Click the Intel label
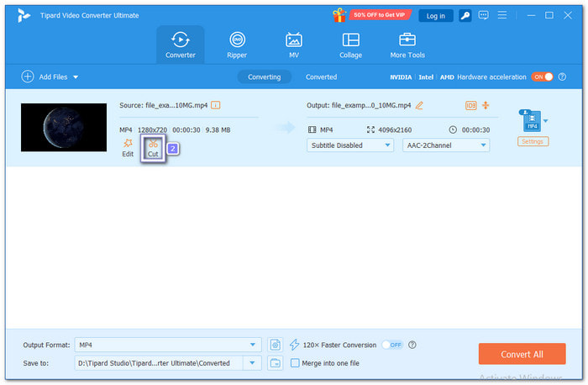Image resolution: width=588 pixels, height=385 pixels. pos(426,77)
